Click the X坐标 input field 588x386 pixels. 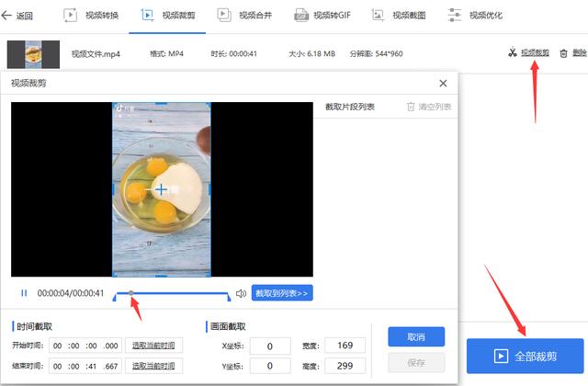point(270,346)
